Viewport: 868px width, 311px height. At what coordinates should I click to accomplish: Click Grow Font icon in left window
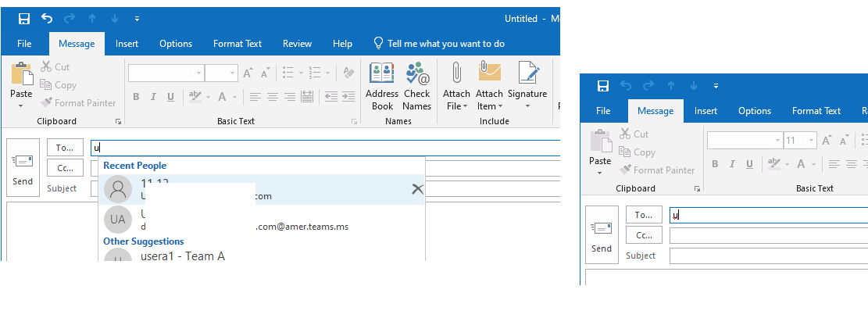pyautogui.click(x=248, y=73)
